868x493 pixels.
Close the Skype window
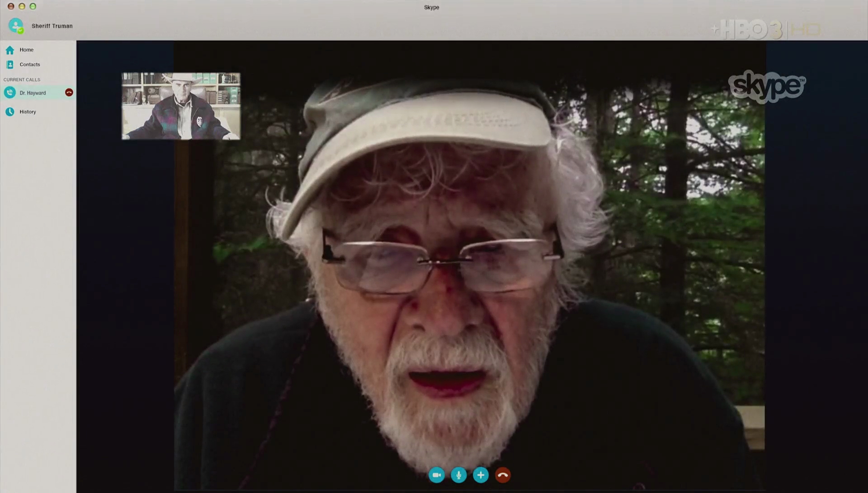(11, 7)
